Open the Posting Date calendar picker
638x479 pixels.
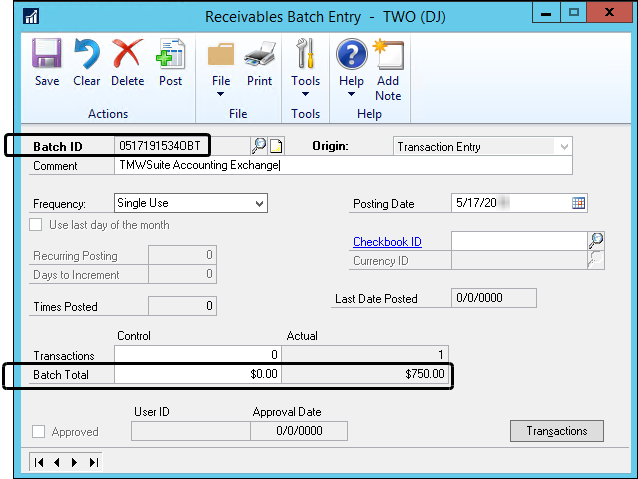coord(578,203)
